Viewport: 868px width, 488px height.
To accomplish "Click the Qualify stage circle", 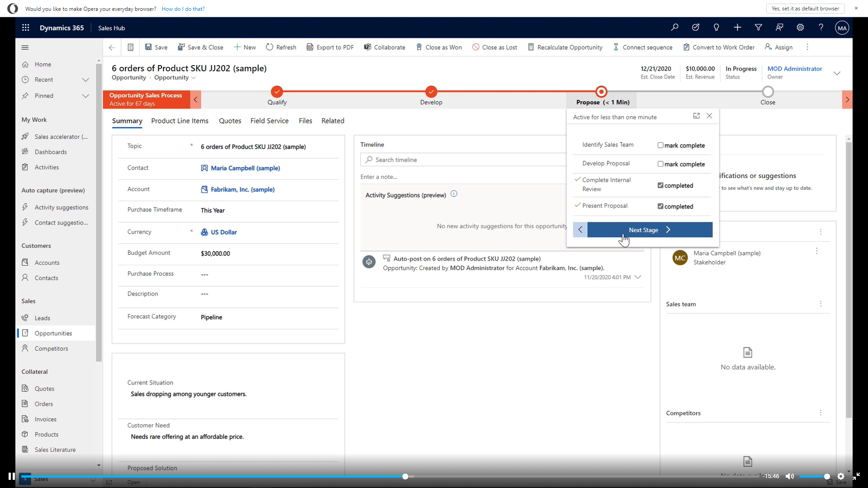I will click(x=277, y=92).
